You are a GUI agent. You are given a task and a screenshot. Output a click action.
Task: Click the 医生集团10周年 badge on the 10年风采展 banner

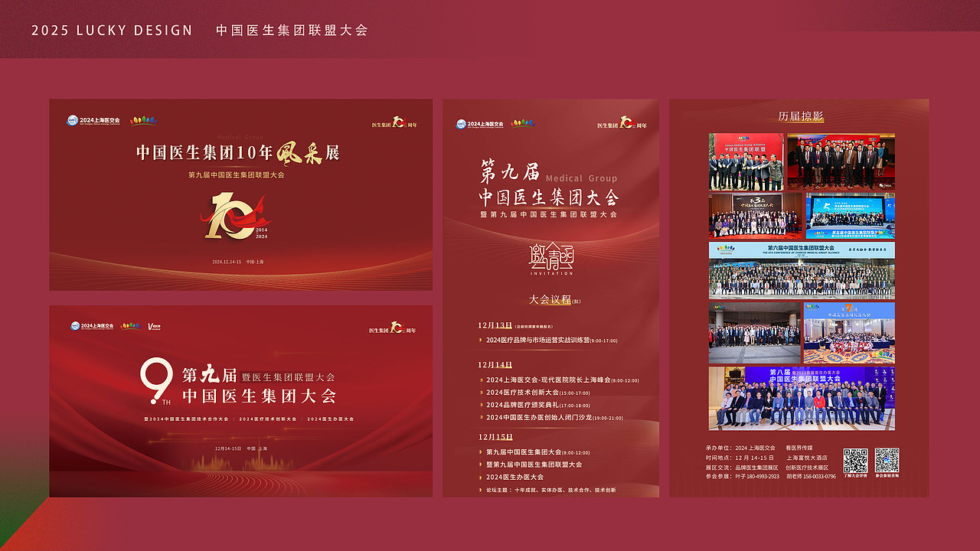[394, 122]
